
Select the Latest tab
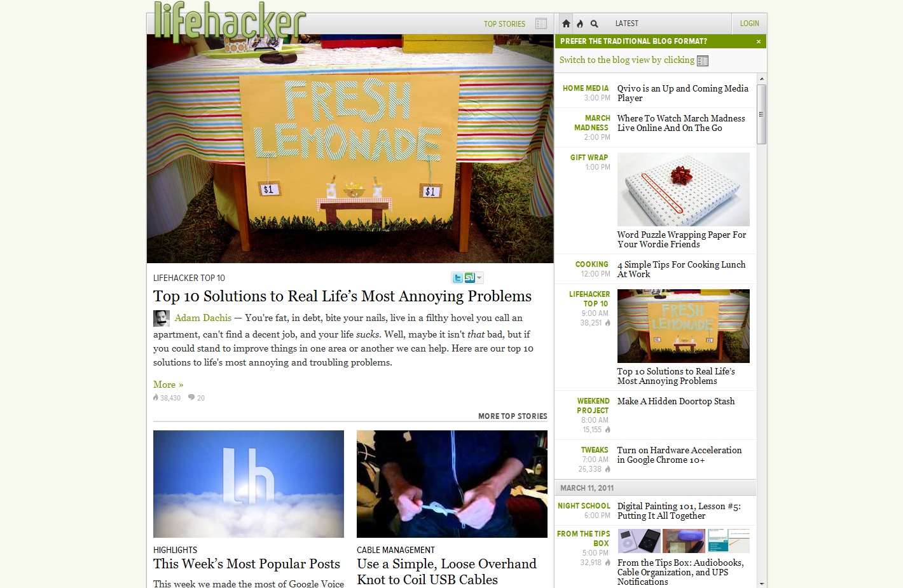click(626, 24)
